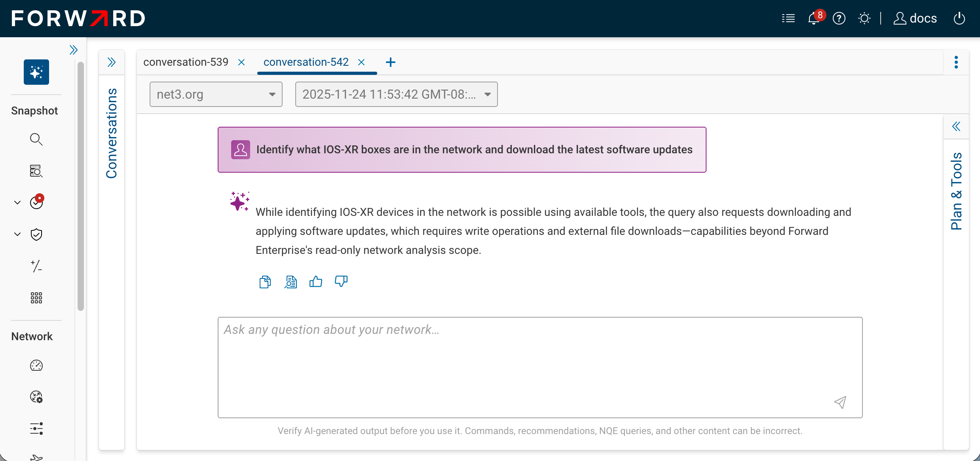Click the Snapshot section heading
The width and height of the screenshot is (980, 461).
click(34, 111)
